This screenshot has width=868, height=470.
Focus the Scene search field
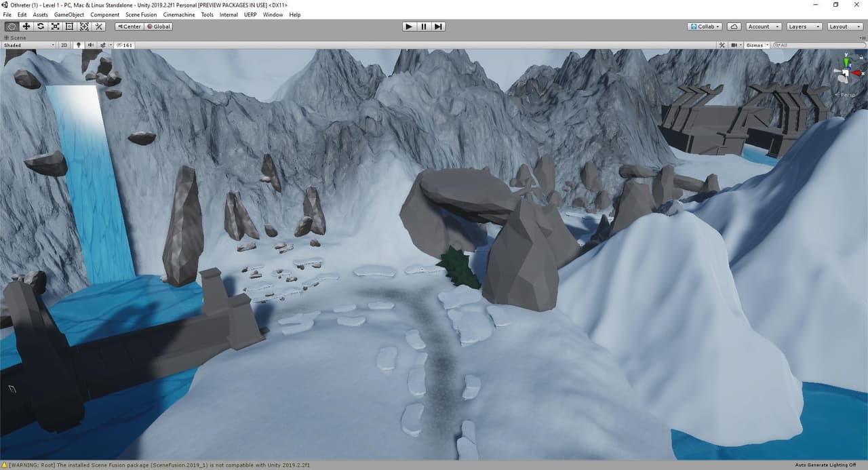(819, 45)
